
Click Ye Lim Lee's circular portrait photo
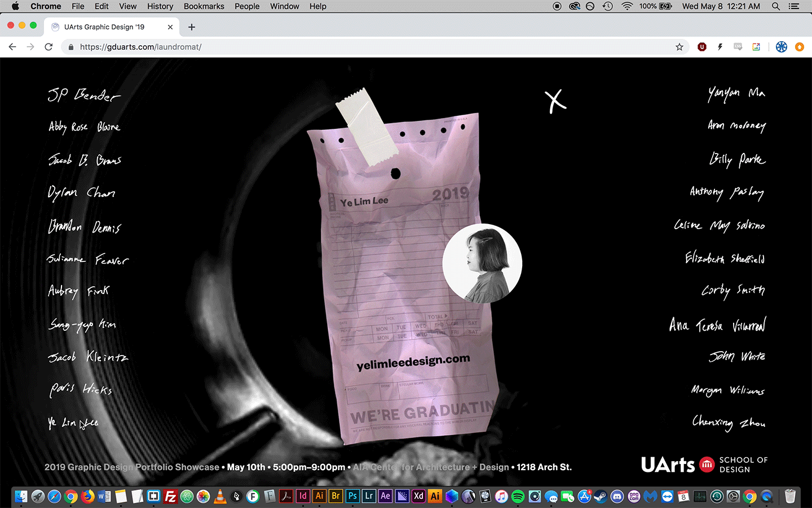tap(482, 264)
